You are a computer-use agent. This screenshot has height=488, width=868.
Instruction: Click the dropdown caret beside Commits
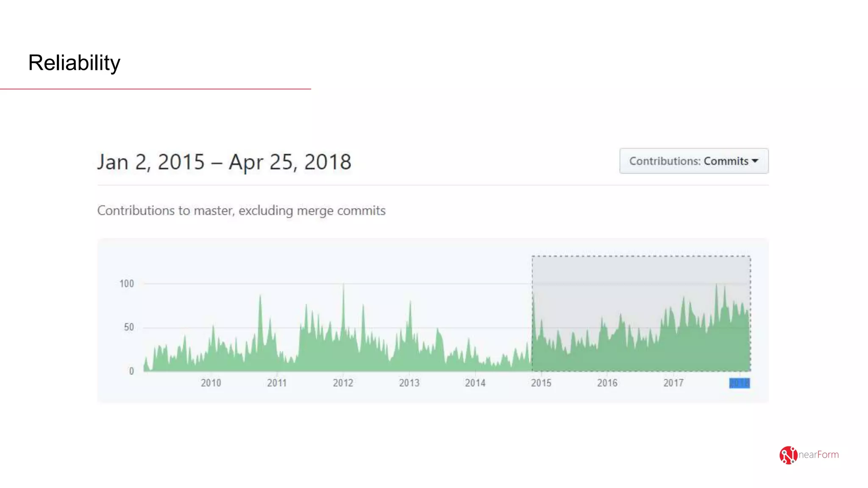pos(755,161)
